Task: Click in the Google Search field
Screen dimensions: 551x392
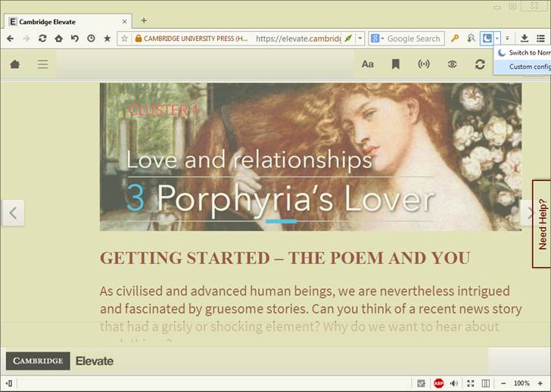Action: pyautogui.click(x=413, y=39)
